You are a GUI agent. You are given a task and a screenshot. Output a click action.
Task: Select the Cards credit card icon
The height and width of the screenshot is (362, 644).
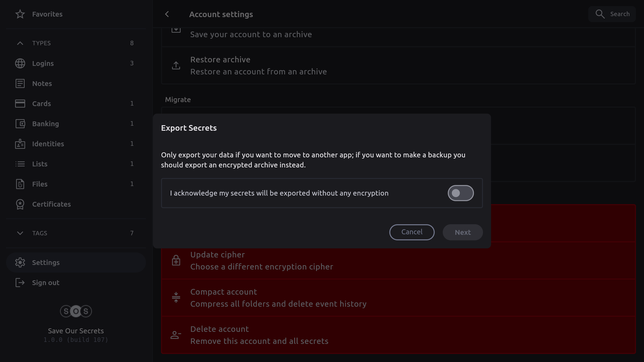20,104
